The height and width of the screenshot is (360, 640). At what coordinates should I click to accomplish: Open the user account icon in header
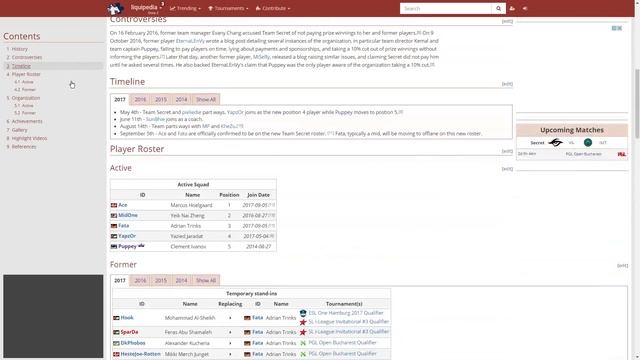512,8
